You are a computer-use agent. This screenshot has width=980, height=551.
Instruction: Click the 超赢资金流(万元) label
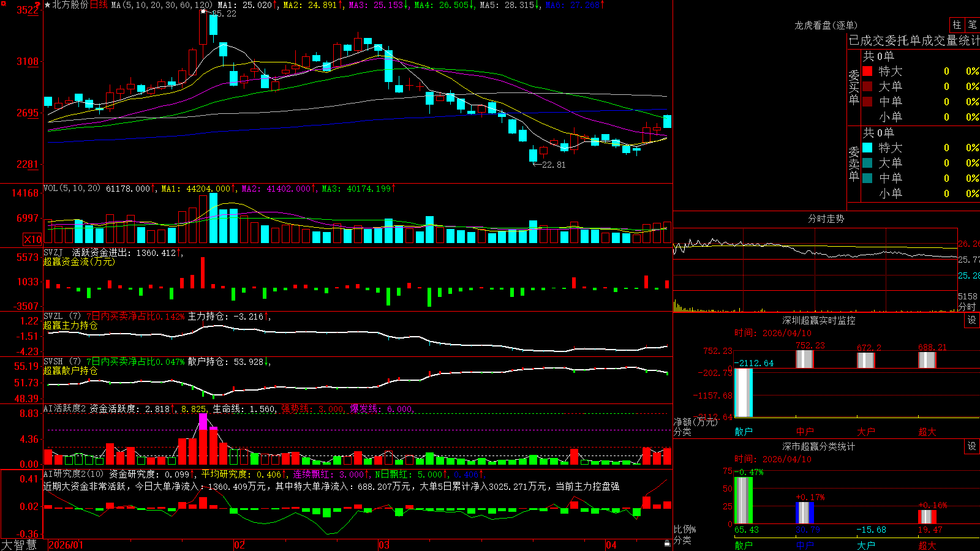click(x=79, y=261)
